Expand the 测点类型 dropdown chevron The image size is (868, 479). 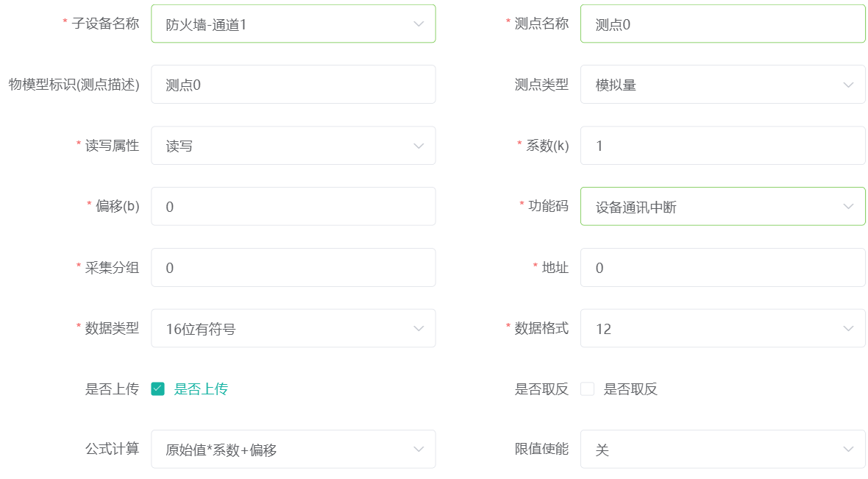pyautogui.click(x=848, y=85)
